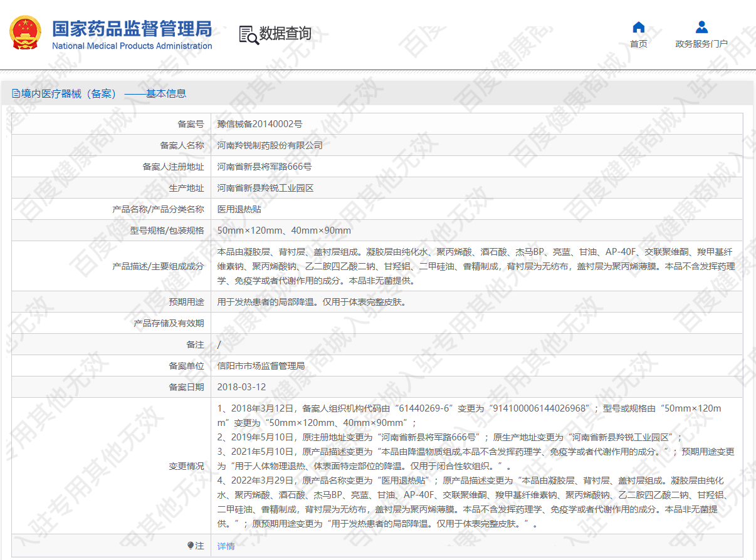This screenshot has height=560, width=756.
Task: Click the blue house icon above 首页
Action: [x=639, y=27]
